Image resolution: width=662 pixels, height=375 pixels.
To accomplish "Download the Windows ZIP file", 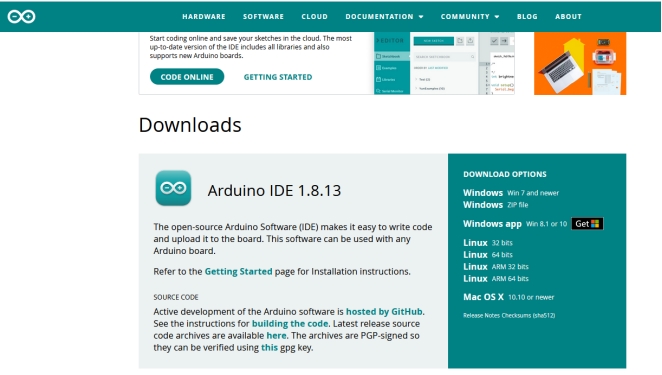I will (496, 205).
